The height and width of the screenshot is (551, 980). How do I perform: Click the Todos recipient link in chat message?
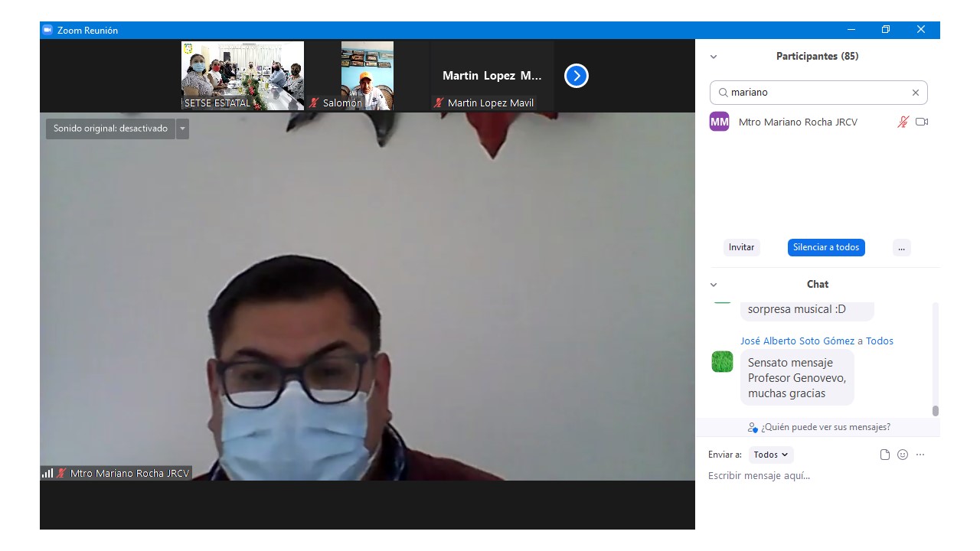coord(880,341)
